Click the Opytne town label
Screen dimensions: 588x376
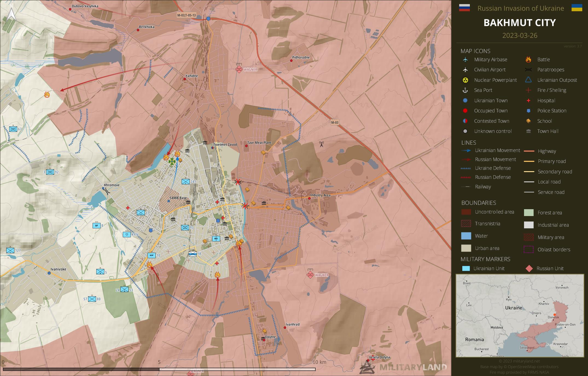point(270,337)
